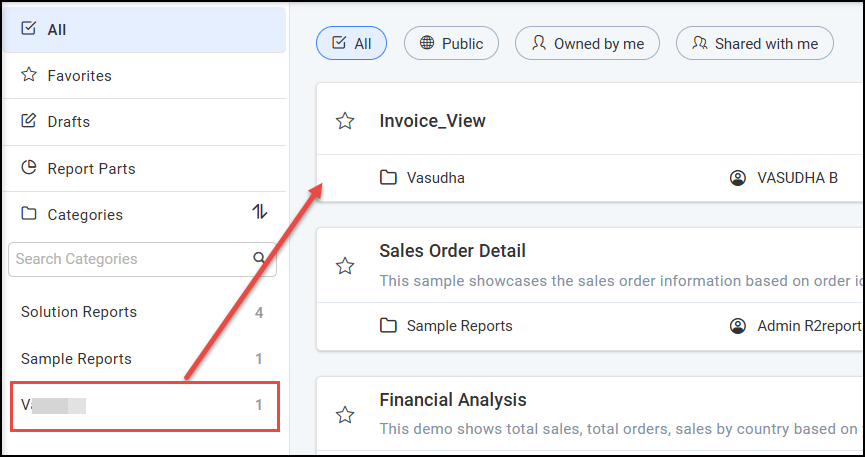865x457 pixels.
Task: Click the pie-chart Report Parts icon
Action: (x=29, y=168)
